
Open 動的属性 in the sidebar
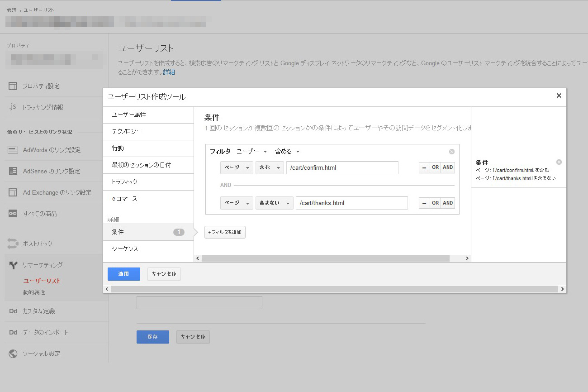[34, 292]
